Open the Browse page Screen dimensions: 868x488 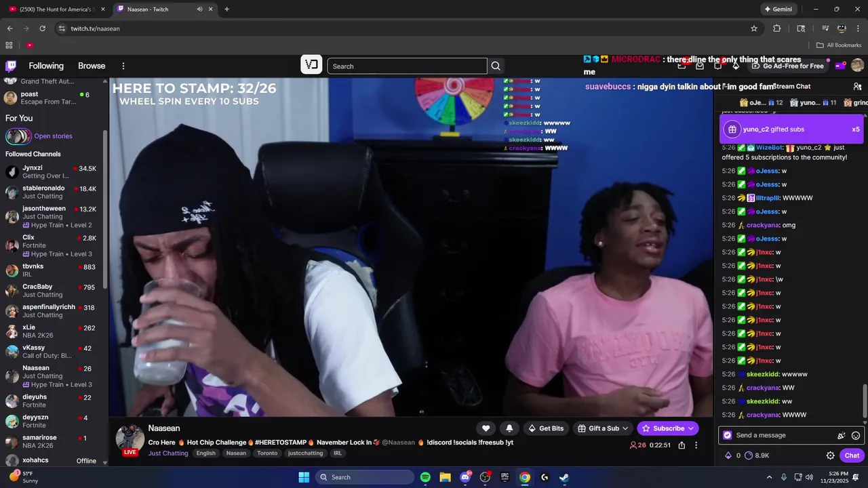92,66
